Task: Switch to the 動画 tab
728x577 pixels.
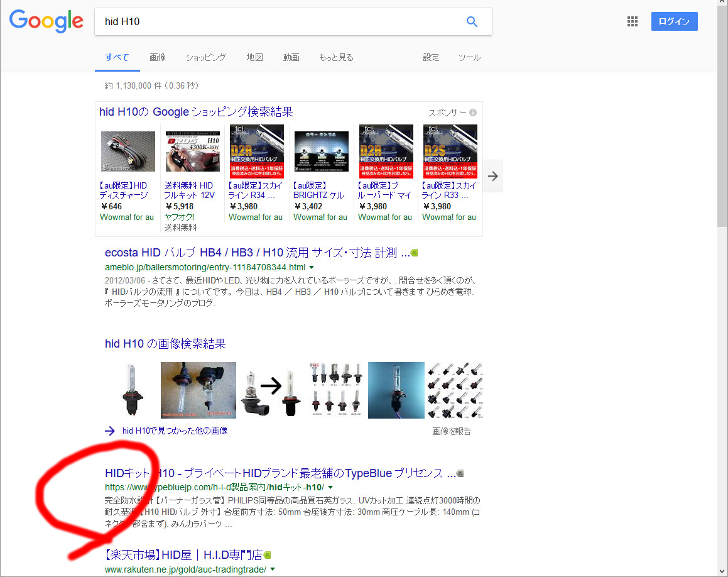Action: 291,57
